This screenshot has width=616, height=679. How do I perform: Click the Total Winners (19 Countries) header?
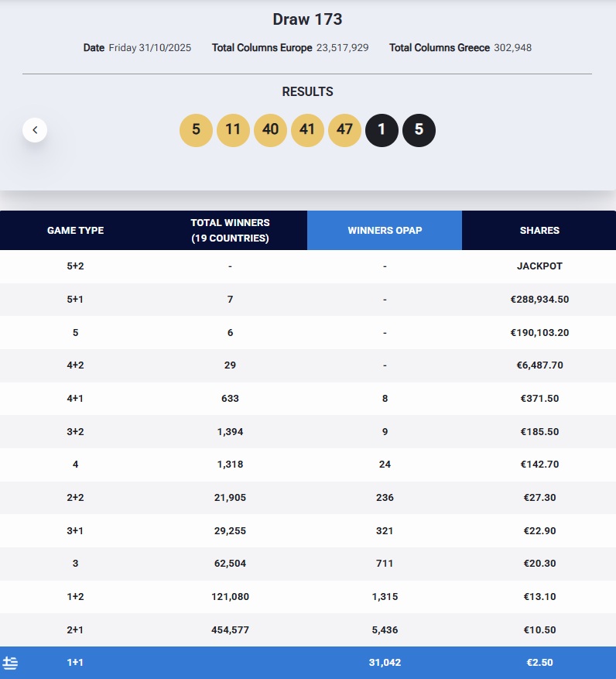(x=230, y=230)
